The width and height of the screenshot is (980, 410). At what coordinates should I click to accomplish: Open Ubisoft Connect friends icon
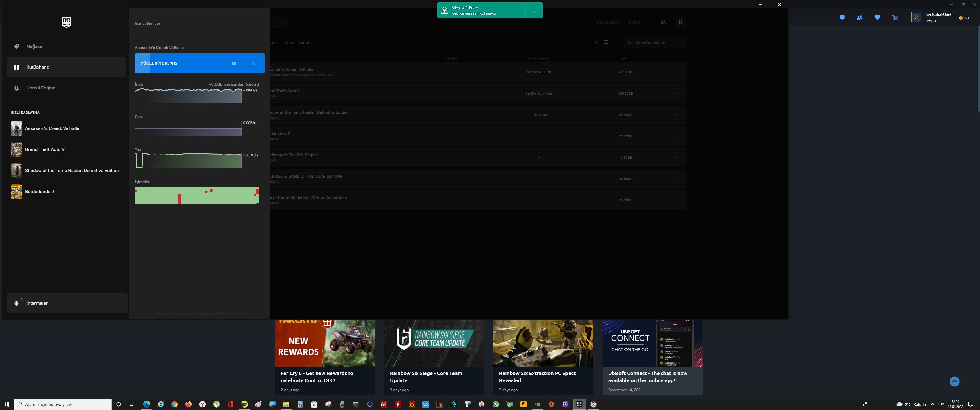pyautogui.click(x=859, y=17)
